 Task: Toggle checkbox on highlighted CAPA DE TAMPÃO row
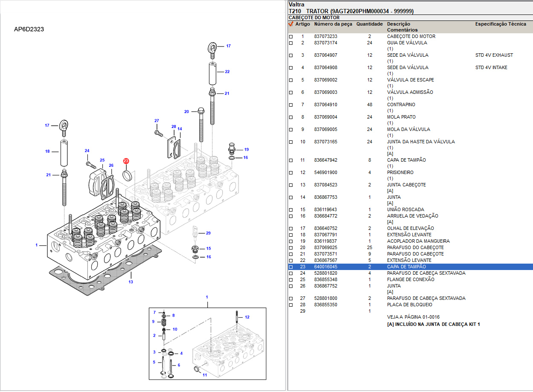[x=291, y=267]
